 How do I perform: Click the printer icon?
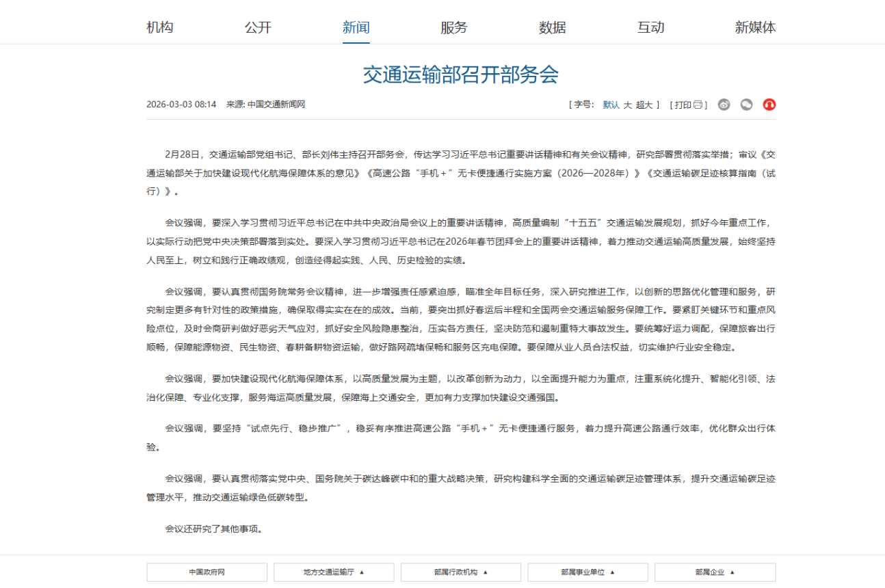(x=698, y=105)
